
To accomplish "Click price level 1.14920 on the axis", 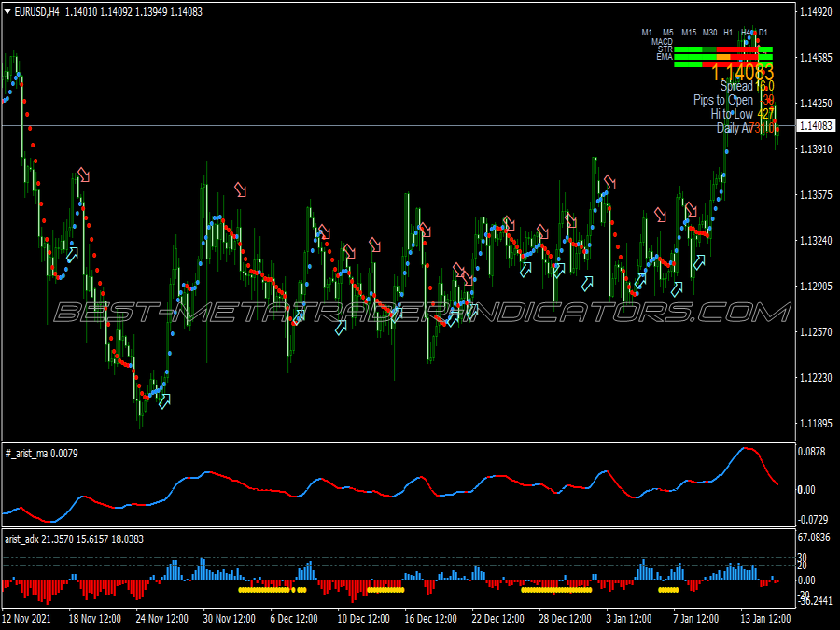I will pyautogui.click(x=816, y=12).
